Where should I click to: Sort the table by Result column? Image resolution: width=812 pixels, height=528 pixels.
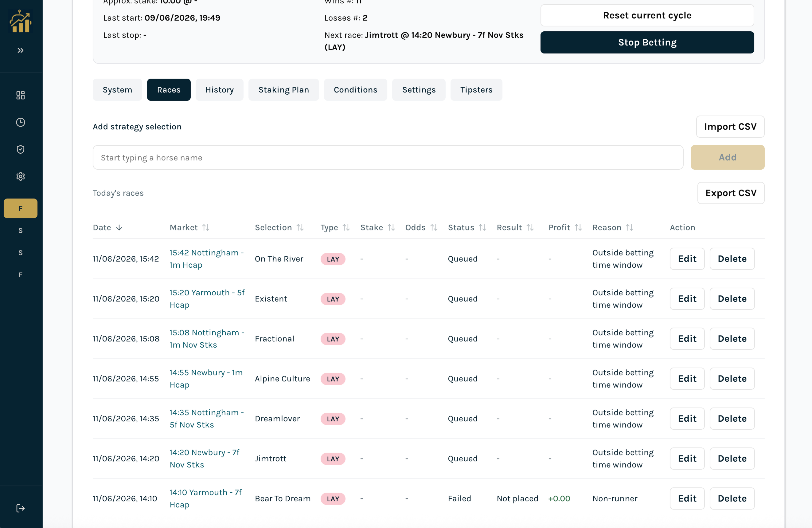(515, 227)
